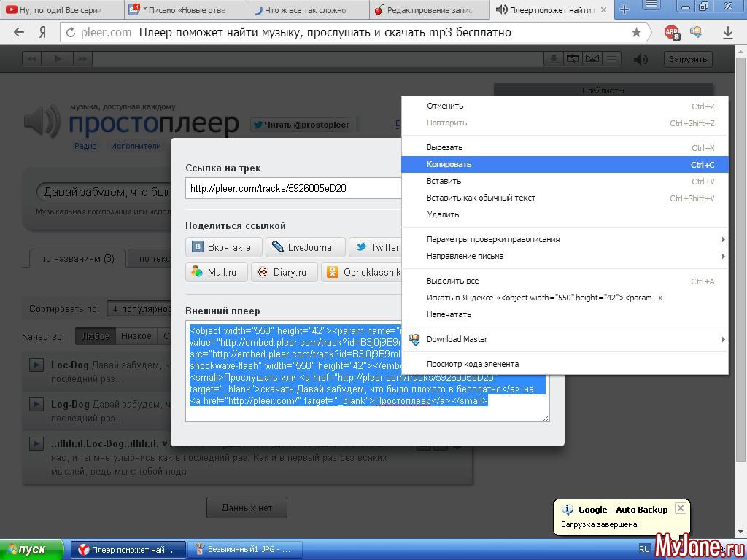The image size is (747, 560).
Task: Toggle shuffle mode in the player bar
Action: click(x=592, y=59)
